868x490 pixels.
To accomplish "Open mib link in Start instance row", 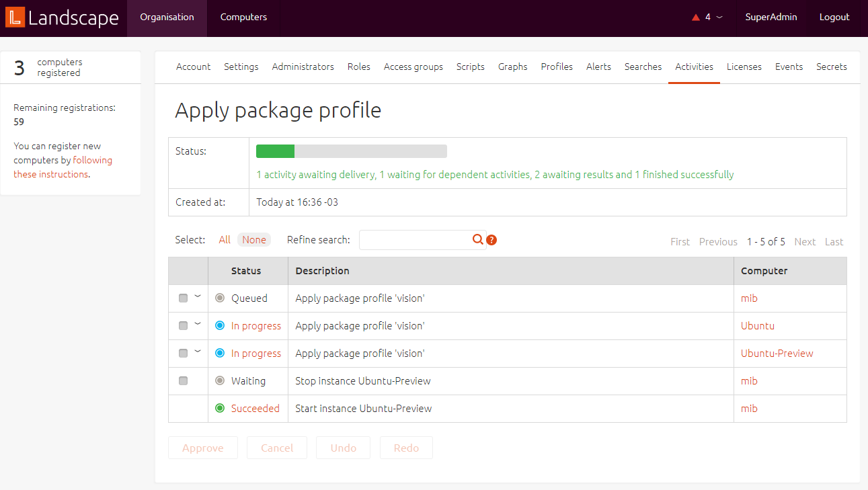I will (x=749, y=408).
